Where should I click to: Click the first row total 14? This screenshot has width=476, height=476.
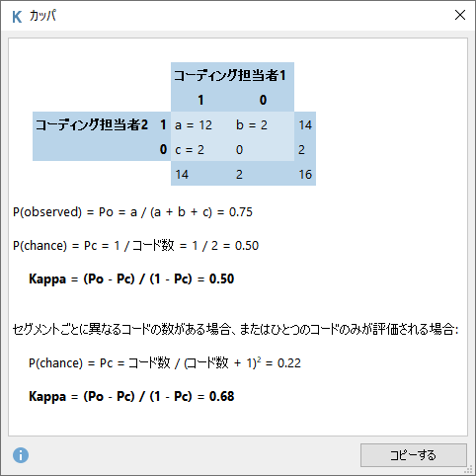click(x=305, y=125)
